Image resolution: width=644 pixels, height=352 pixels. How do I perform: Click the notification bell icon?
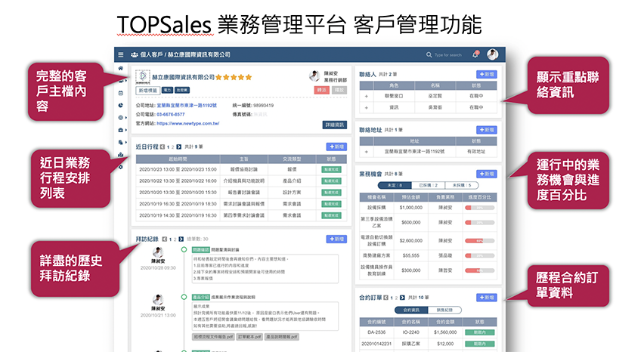tap(475, 55)
